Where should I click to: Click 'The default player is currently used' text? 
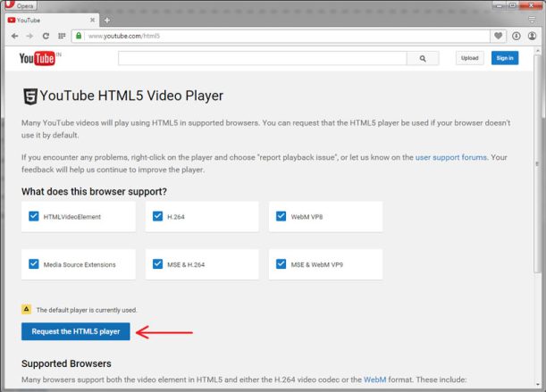pos(87,310)
